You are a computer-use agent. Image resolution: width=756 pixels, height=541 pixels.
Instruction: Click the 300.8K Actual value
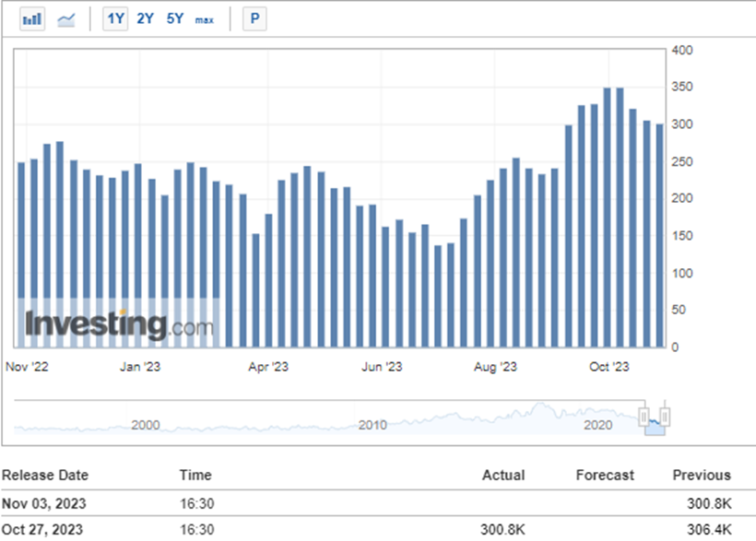pyautogui.click(x=502, y=529)
